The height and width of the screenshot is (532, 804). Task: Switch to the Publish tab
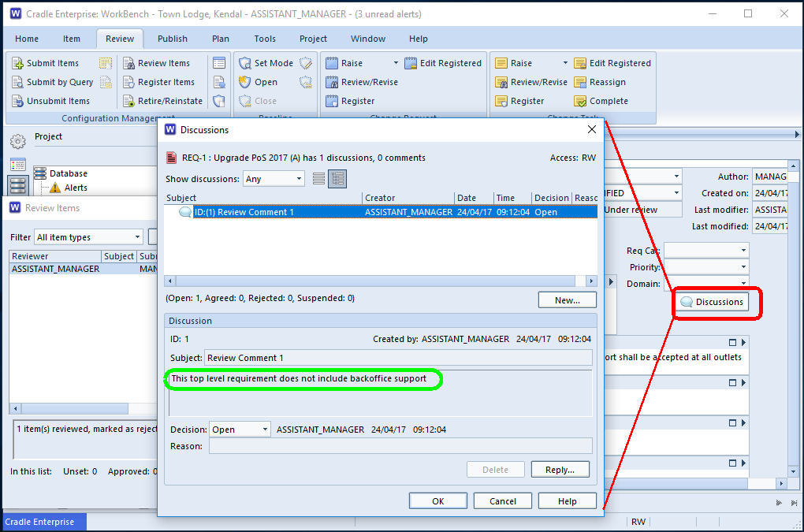(x=173, y=39)
